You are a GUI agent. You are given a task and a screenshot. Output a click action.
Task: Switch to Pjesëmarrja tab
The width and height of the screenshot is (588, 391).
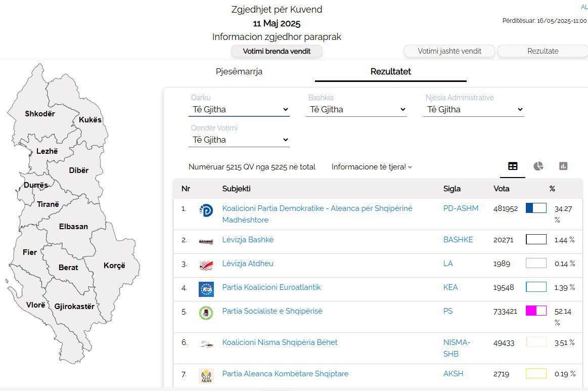pyautogui.click(x=239, y=71)
